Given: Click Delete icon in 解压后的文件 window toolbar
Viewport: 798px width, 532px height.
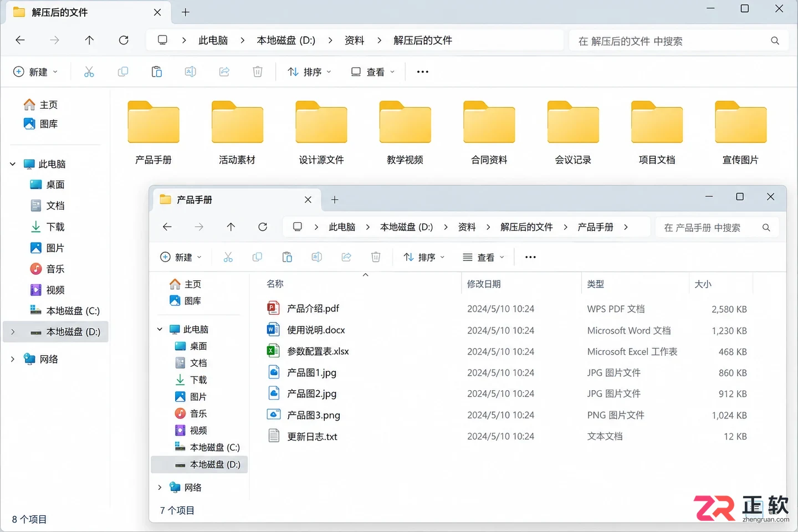Looking at the screenshot, I should [258, 71].
